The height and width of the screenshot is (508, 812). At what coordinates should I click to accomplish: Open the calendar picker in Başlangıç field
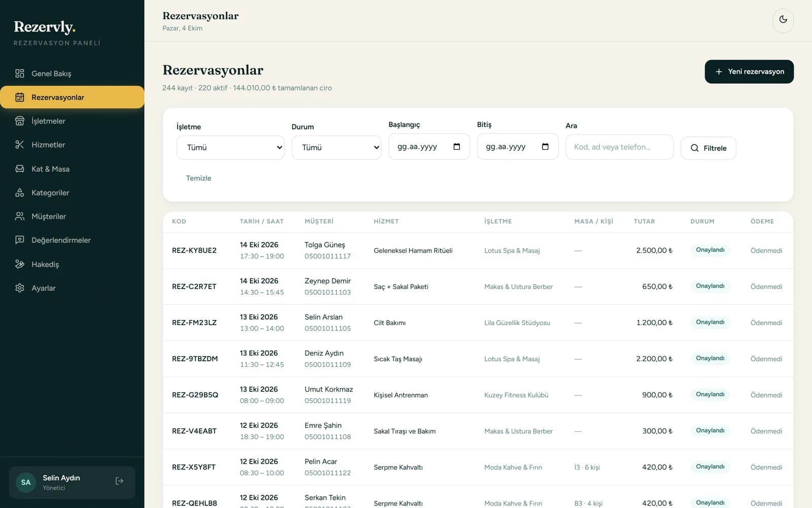click(457, 147)
